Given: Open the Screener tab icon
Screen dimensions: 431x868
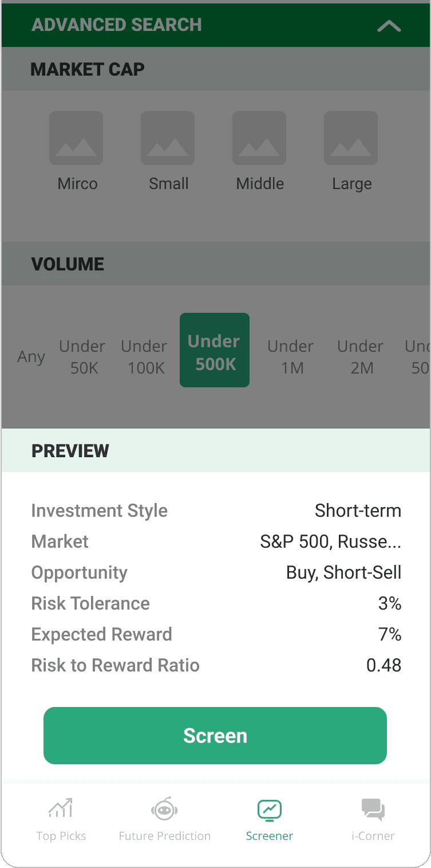Looking at the screenshot, I should (270, 810).
